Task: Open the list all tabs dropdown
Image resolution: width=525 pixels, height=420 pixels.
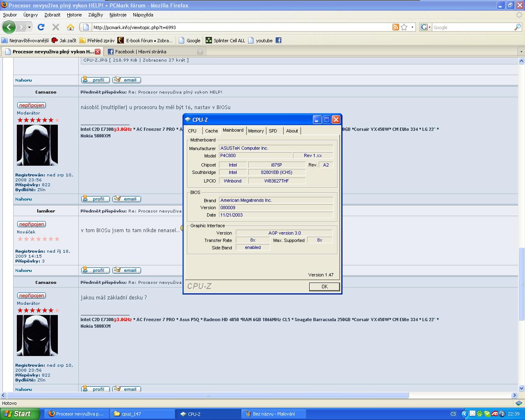Action: coord(521,52)
